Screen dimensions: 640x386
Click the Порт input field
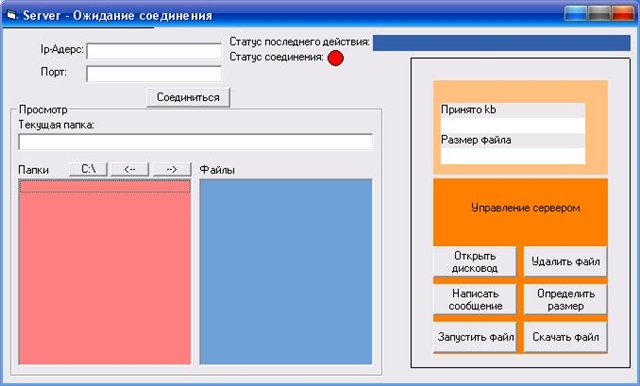[154, 74]
